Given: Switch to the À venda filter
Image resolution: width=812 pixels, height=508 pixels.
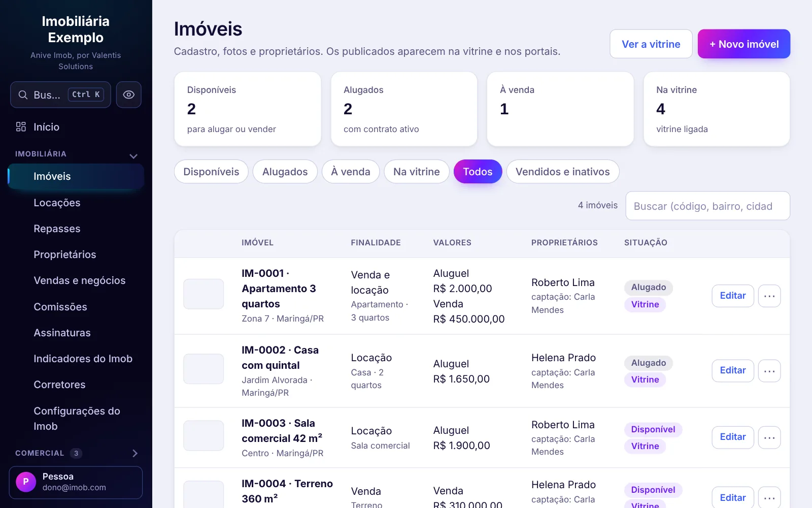Looking at the screenshot, I should (351, 172).
